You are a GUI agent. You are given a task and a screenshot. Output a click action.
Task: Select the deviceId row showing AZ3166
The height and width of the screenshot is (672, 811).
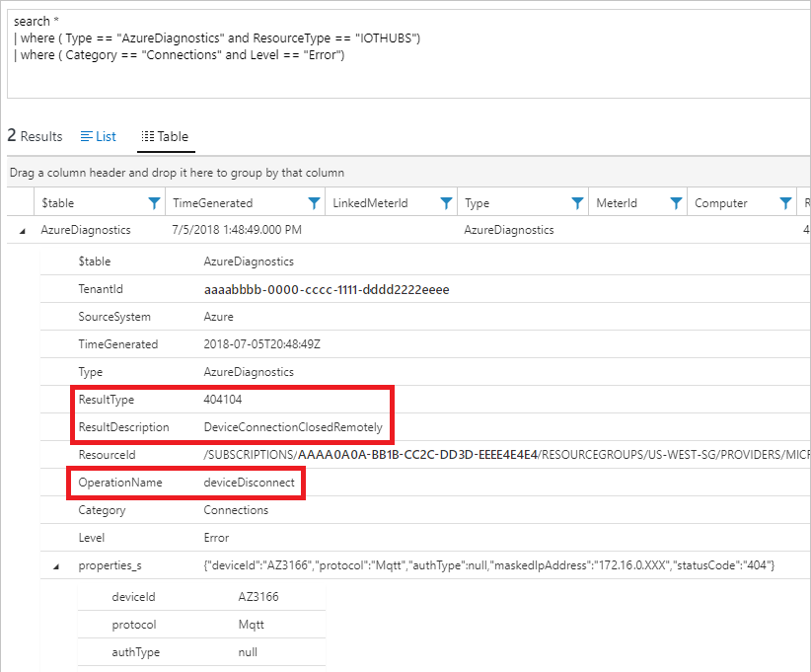pyautogui.click(x=197, y=596)
